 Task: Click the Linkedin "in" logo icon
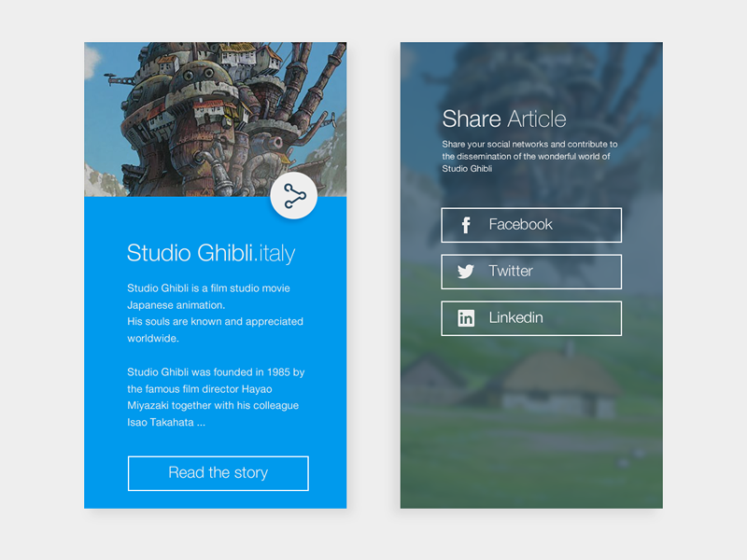pyautogui.click(x=466, y=318)
